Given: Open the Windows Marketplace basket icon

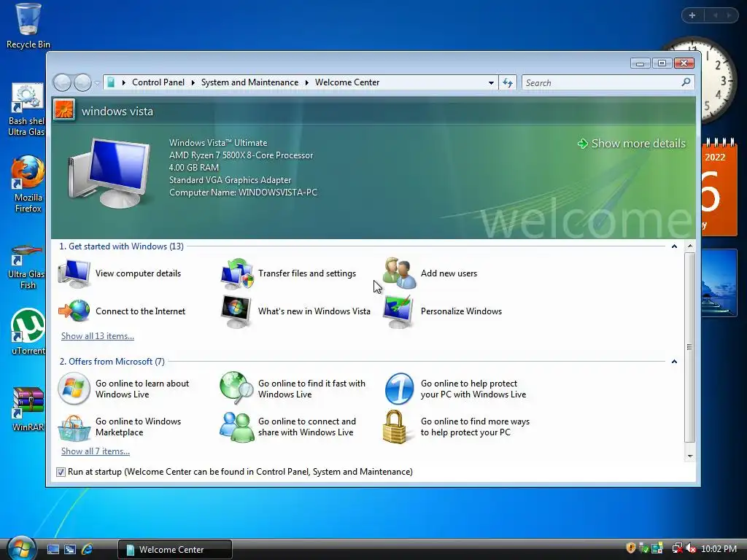Looking at the screenshot, I should click(x=74, y=427).
